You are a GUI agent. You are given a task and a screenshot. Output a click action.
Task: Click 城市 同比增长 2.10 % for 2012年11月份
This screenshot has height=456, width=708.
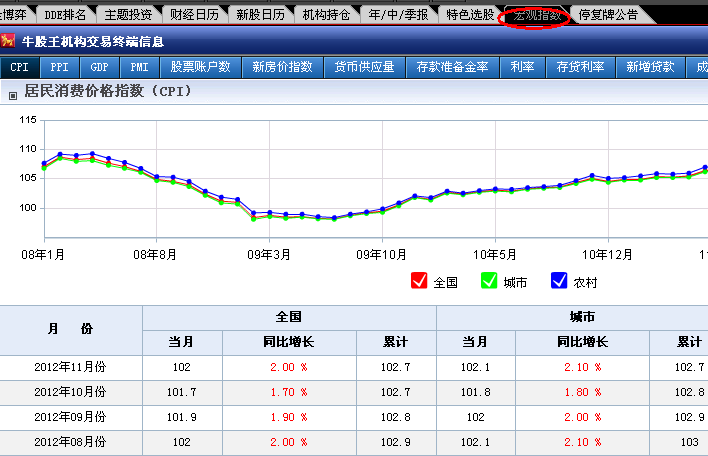click(582, 368)
